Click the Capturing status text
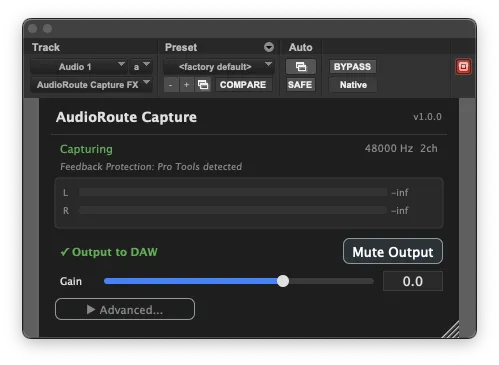Screen dimensions: 499x365 pyautogui.click(x=86, y=149)
